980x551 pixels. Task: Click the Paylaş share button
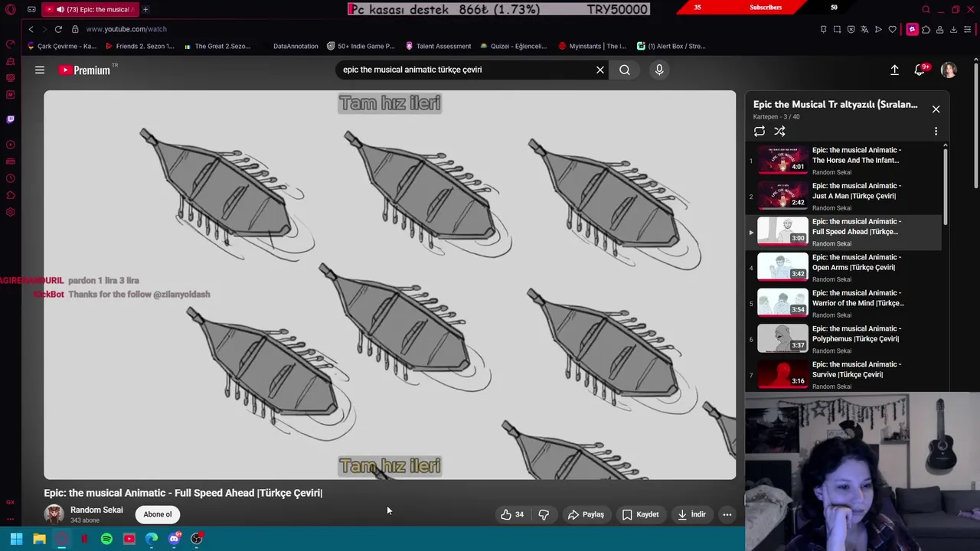click(586, 514)
